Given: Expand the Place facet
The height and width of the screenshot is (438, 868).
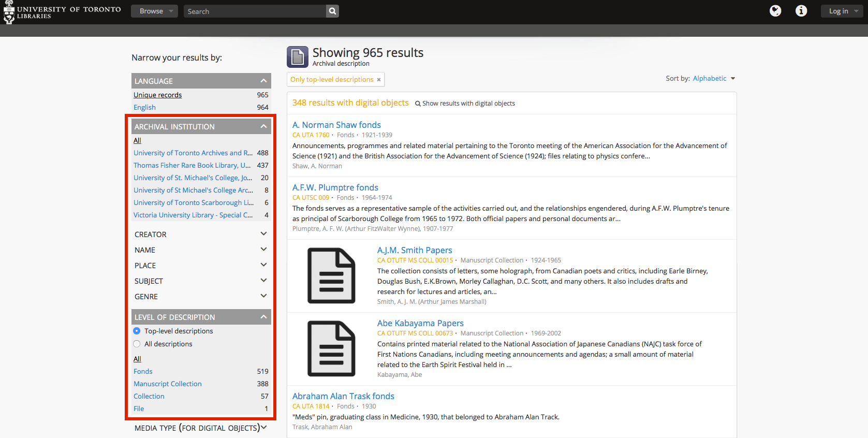Looking at the screenshot, I should (x=201, y=265).
